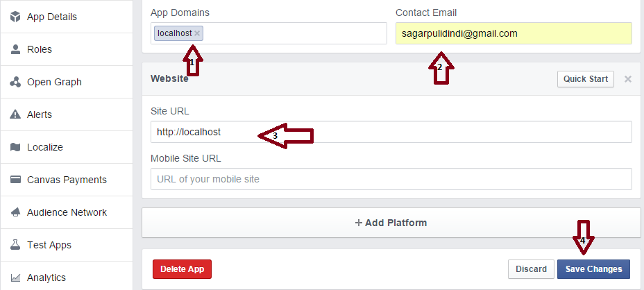Click the Analytics chart icon
The width and height of the screenshot is (644, 290).
15,278
